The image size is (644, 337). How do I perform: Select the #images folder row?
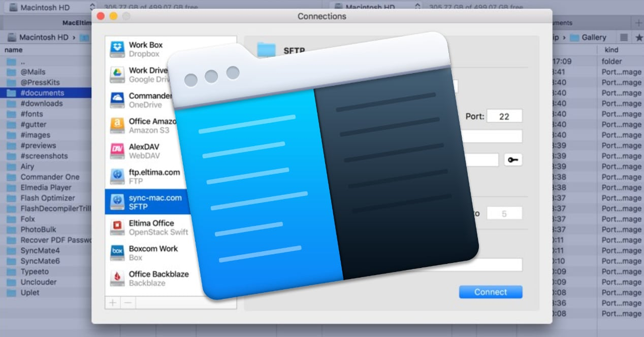[x=46, y=135]
